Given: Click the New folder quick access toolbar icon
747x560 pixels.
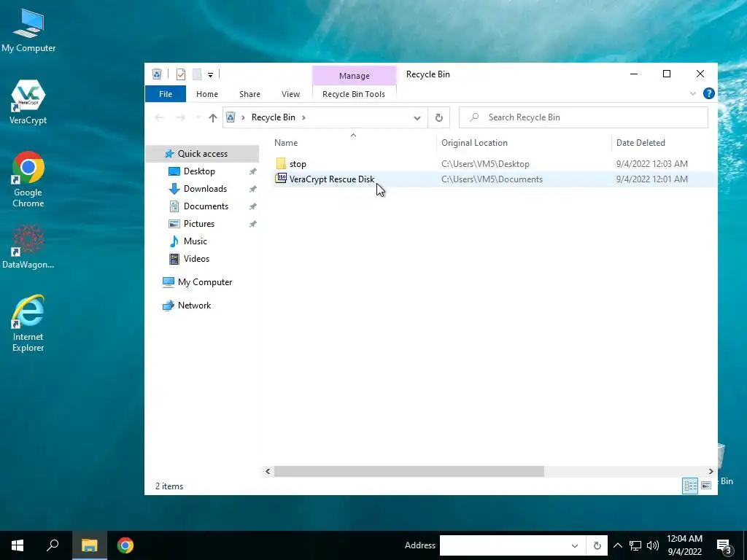Looking at the screenshot, I should (197, 74).
